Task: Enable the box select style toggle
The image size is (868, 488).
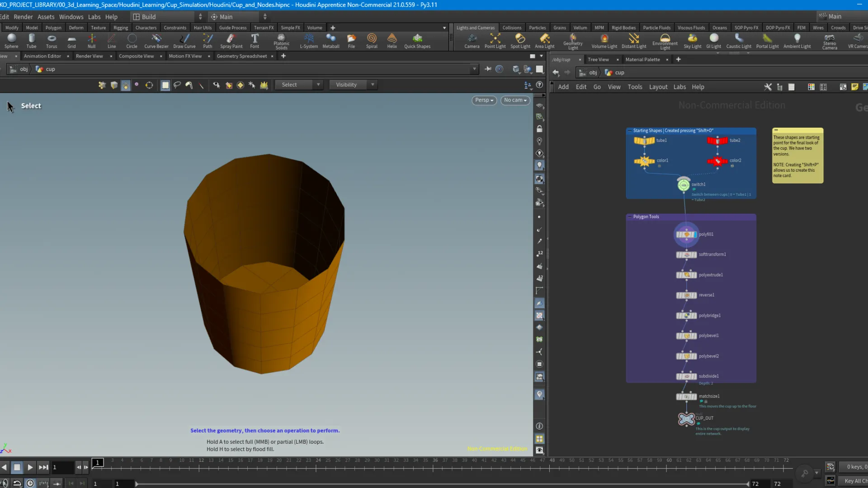Action: (165, 85)
